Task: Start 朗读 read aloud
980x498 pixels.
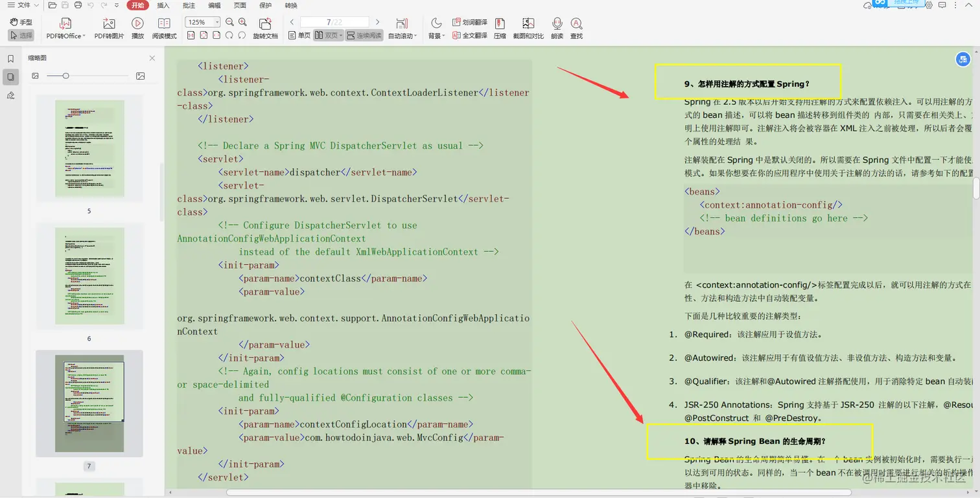Action: (x=557, y=29)
